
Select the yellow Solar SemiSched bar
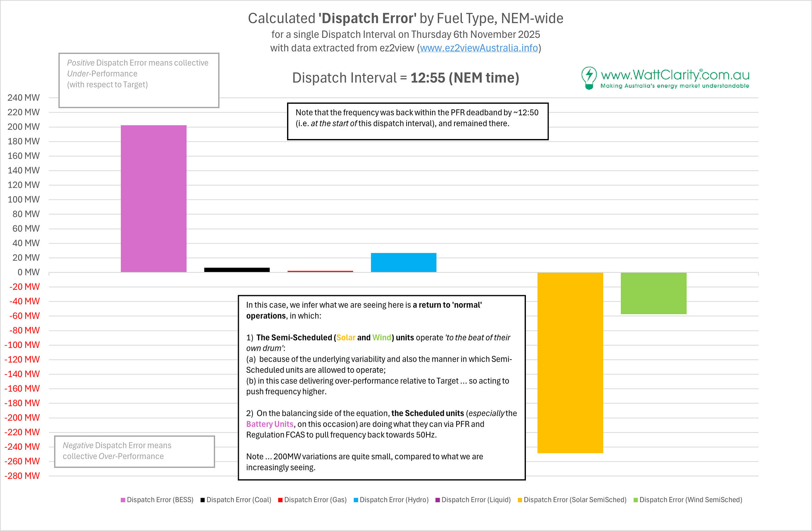[570, 362]
